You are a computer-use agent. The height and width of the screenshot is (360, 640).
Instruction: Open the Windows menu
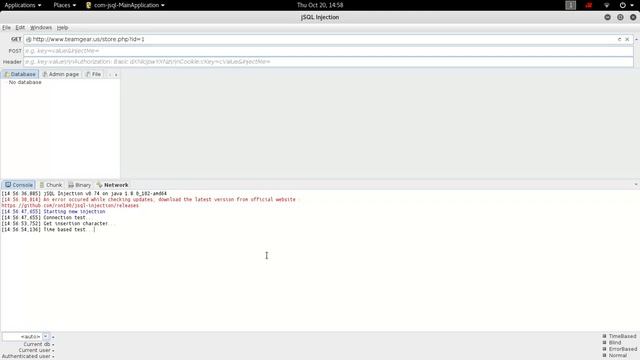(x=41, y=28)
